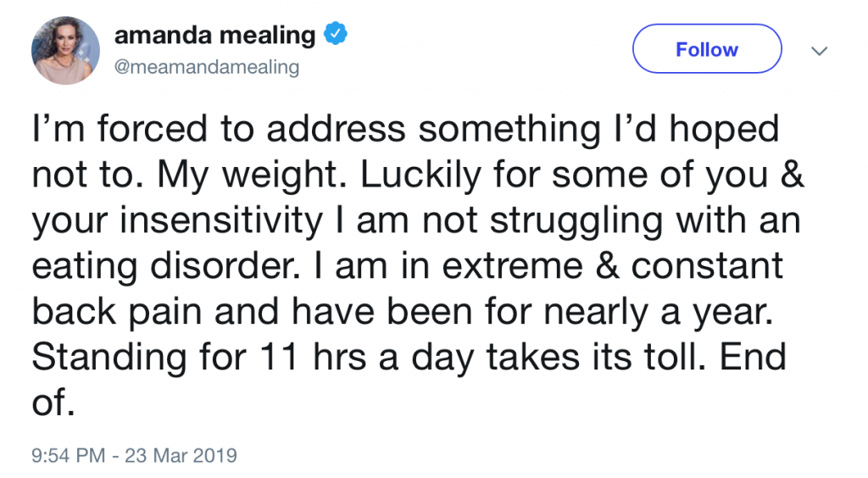Viewport: 868px width, 478px height.
Task: Click the word "toll" in the tweet
Action: 655,357
